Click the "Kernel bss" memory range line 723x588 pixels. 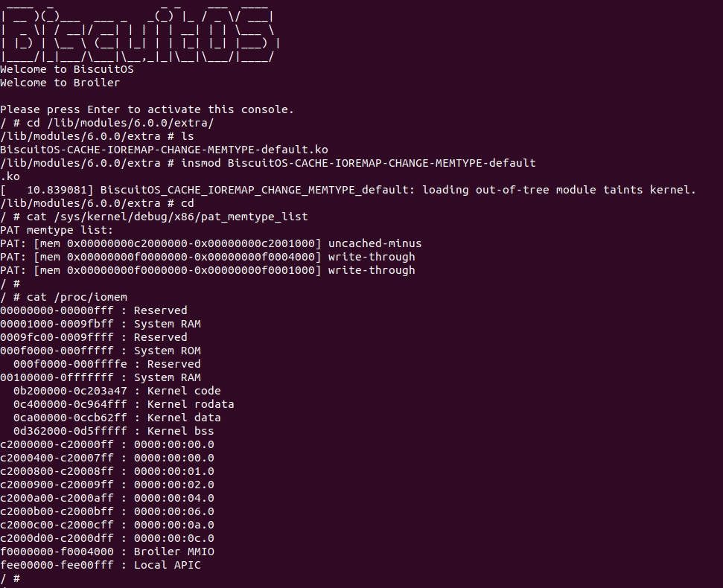(x=117, y=431)
